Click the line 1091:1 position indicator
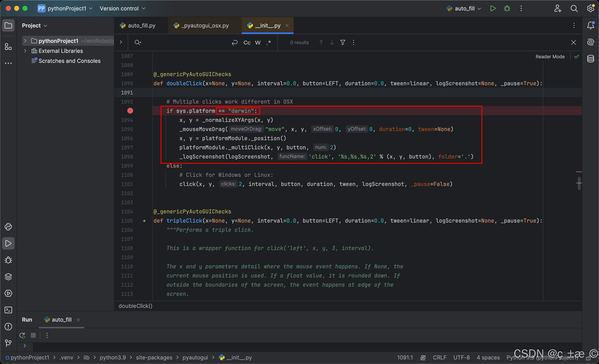The image size is (599, 364). [x=405, y=357]
